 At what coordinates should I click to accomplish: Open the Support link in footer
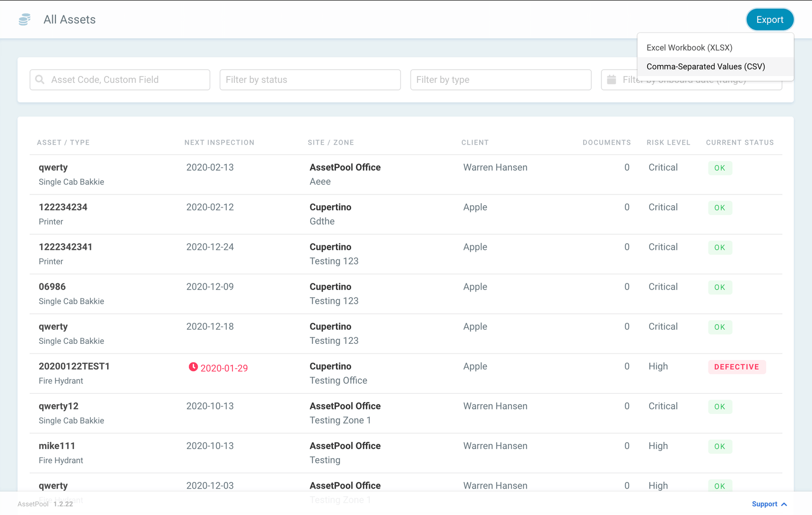click(764, 504)
